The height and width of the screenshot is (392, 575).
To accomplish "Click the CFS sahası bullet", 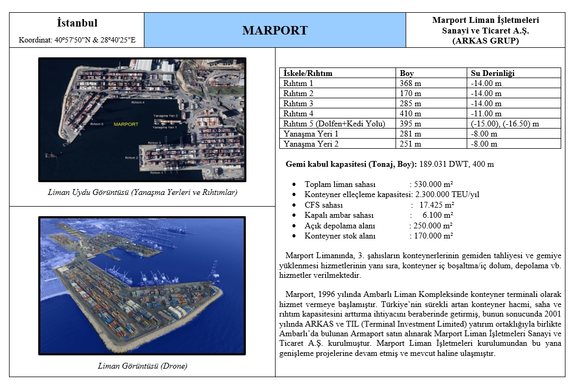I will [323, 205].
